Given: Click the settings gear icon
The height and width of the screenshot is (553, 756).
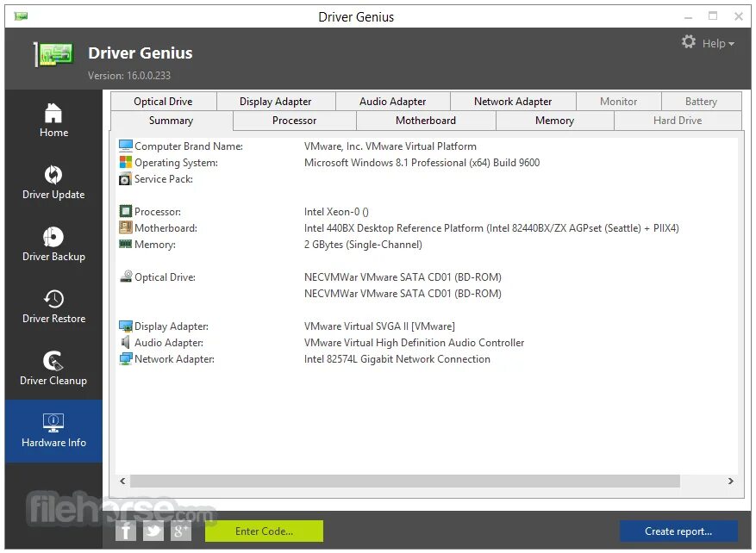Looking at the screenshot, I should (689, 42).
